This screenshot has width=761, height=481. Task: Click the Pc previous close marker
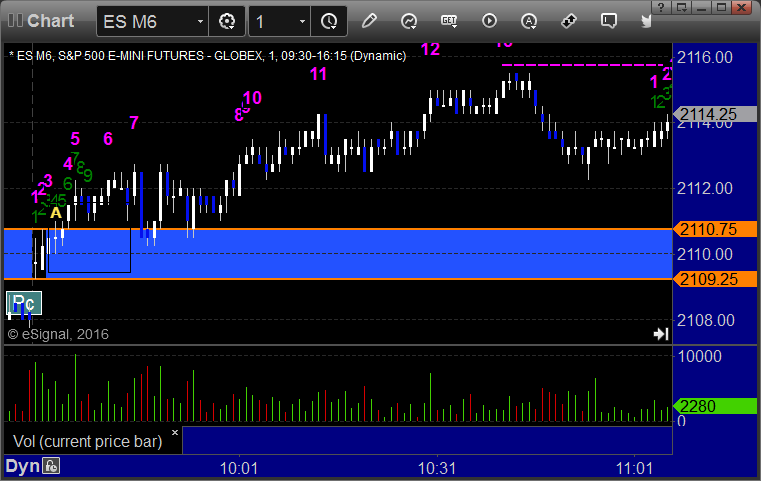coord(24,303)
